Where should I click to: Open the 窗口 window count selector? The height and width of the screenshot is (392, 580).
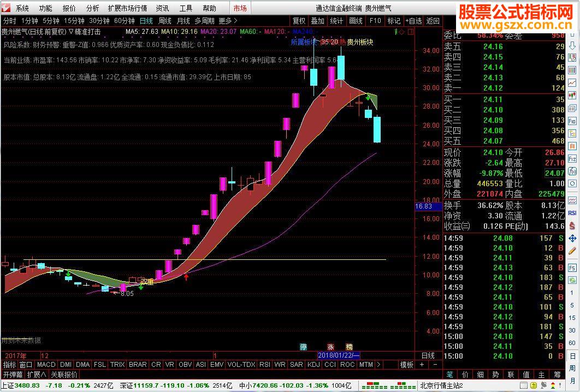tap(26, 365)
